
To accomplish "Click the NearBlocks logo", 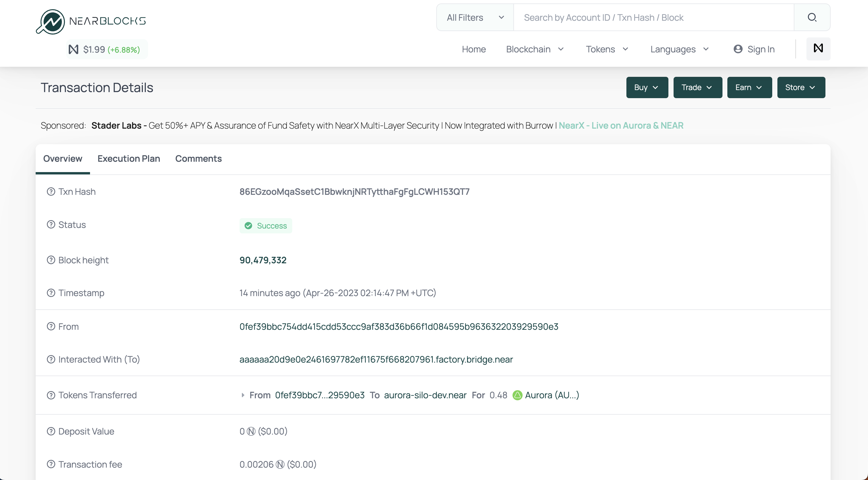I will coord(91,21).
